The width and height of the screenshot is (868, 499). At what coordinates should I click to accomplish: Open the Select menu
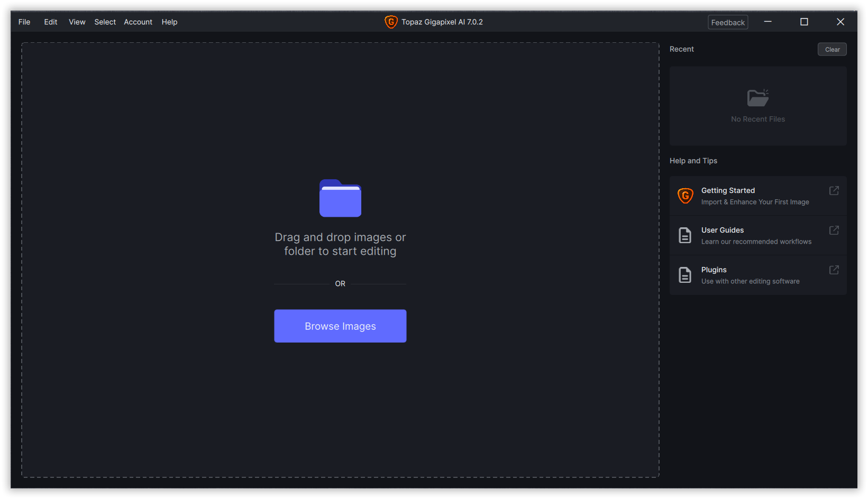tap(105, 22)
